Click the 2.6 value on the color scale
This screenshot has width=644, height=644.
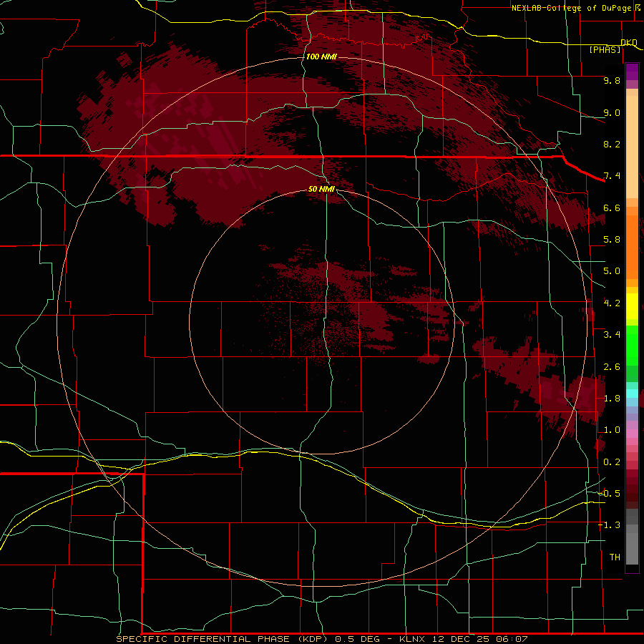tap(612, 367)
